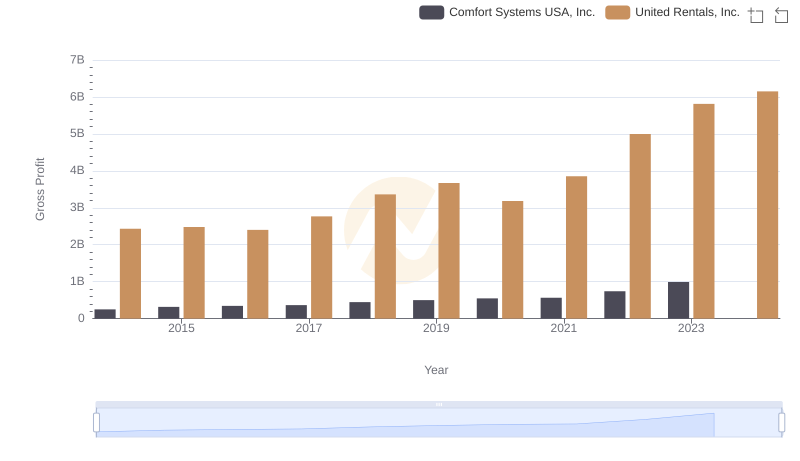
Task: Click the 2017 x-axis label
Action: pyautogui.click(x=309, y=328)
